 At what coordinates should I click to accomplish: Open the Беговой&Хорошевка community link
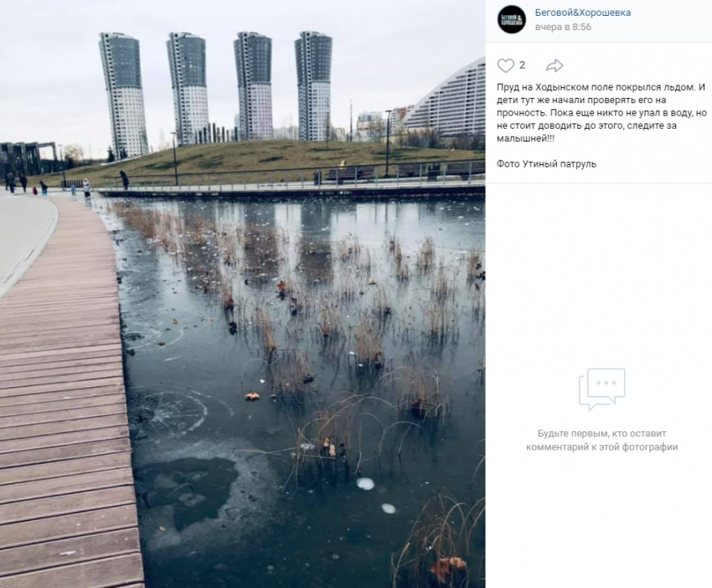pos(583,13)
